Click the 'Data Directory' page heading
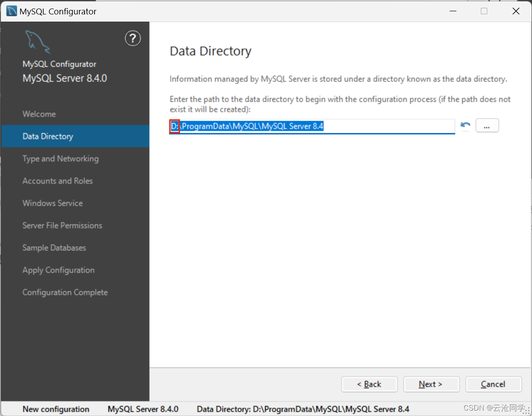 click(x=210, y=51)
